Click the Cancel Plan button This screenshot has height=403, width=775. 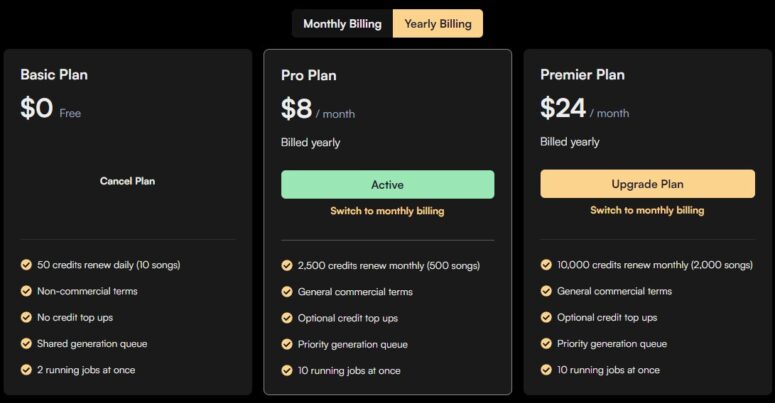pyautogui.click(x=127, y=181)
